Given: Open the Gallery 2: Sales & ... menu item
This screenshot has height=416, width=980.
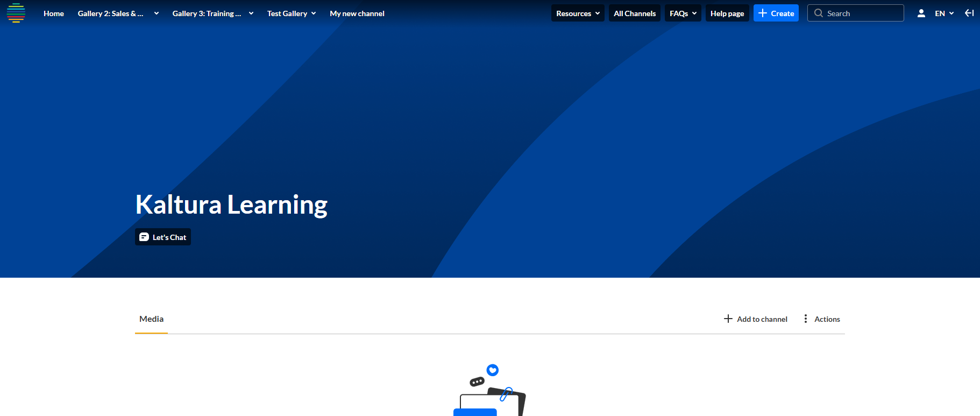Looking at the screenshot, I should click(111, 13).
